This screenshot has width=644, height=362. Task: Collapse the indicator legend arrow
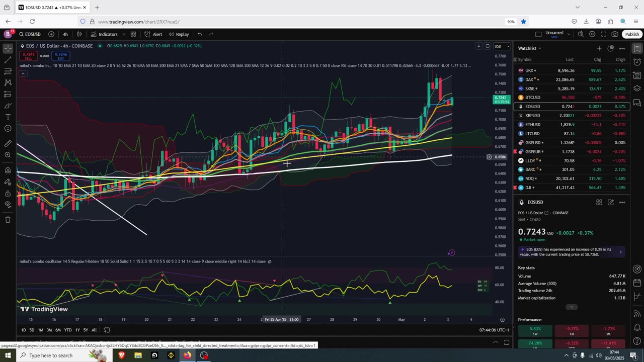(23, 73)
